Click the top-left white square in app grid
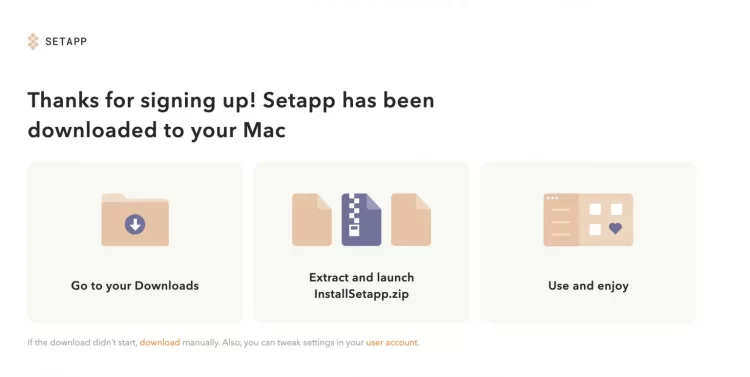Image resolution: width=750 pixels, height=377 pixels. pos(595,210)
